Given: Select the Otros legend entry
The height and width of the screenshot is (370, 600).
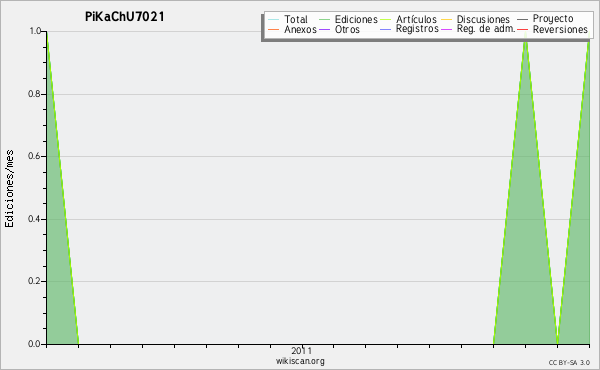Looking at the screenshot, I should (x=347, y=29).
